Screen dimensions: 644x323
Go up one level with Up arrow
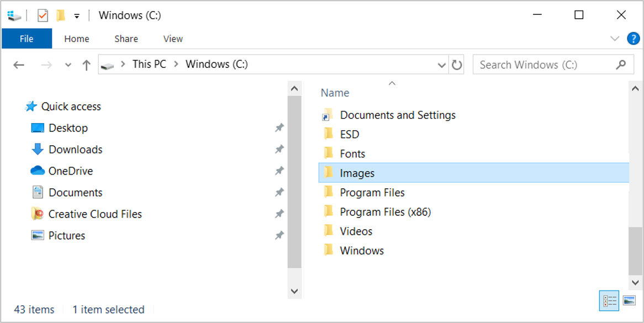pos(86,65)
